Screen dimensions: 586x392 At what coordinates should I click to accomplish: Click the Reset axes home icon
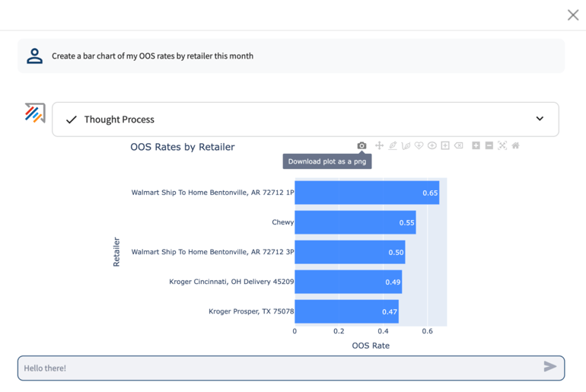(515, 145)
